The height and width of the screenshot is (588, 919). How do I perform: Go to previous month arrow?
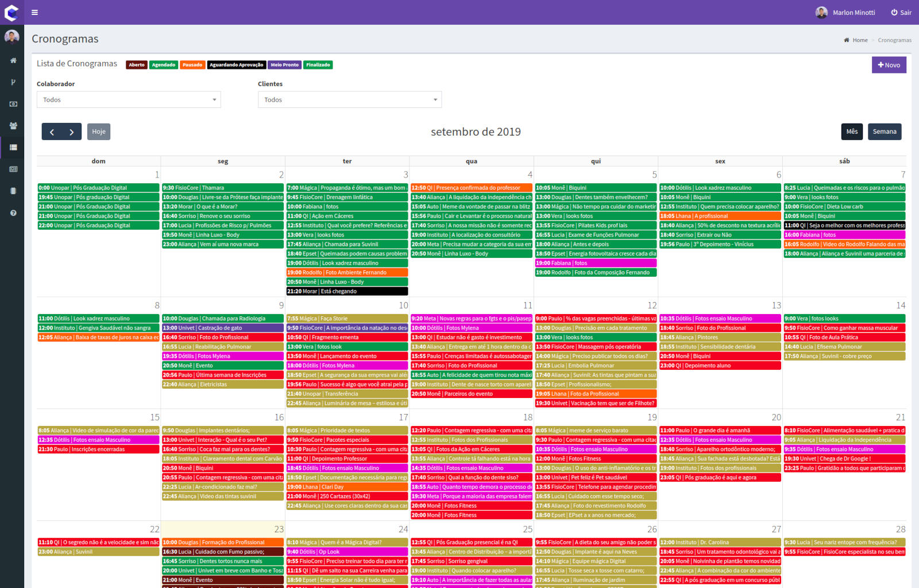pyautogui.click(x=52, y=132)
